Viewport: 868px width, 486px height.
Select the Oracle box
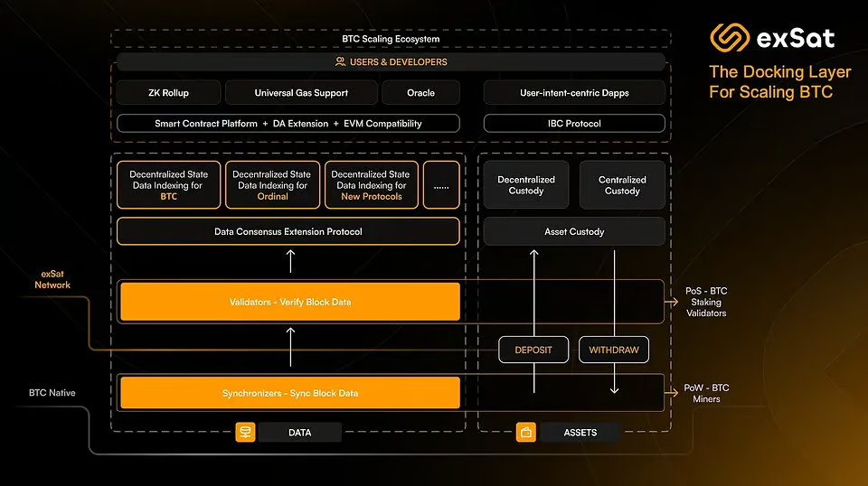pos(420,92)
